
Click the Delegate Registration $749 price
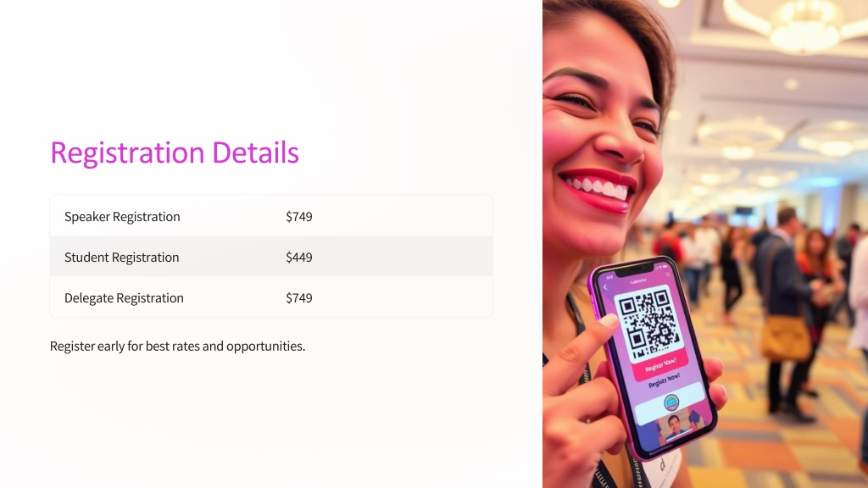[299, 297]
